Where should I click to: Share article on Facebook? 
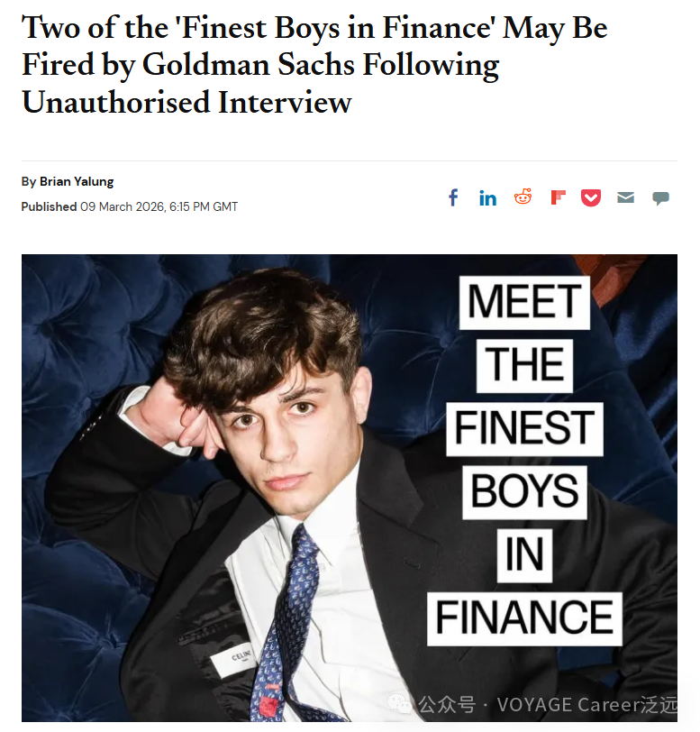click(x=454, y=197)
